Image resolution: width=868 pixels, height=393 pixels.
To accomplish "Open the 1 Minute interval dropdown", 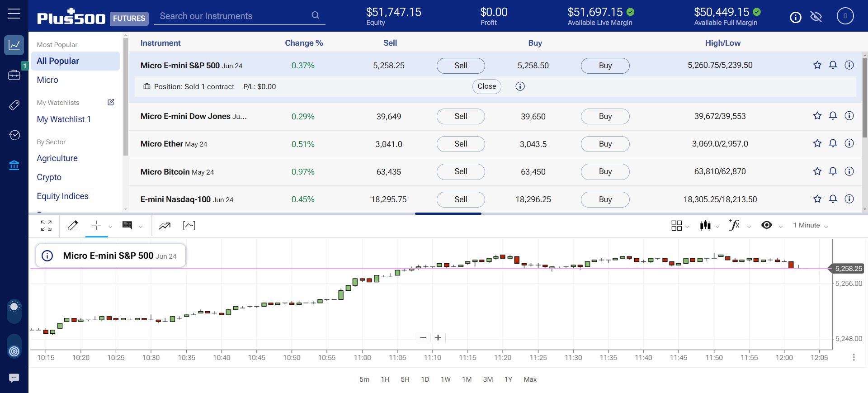I will pos(811,225).
